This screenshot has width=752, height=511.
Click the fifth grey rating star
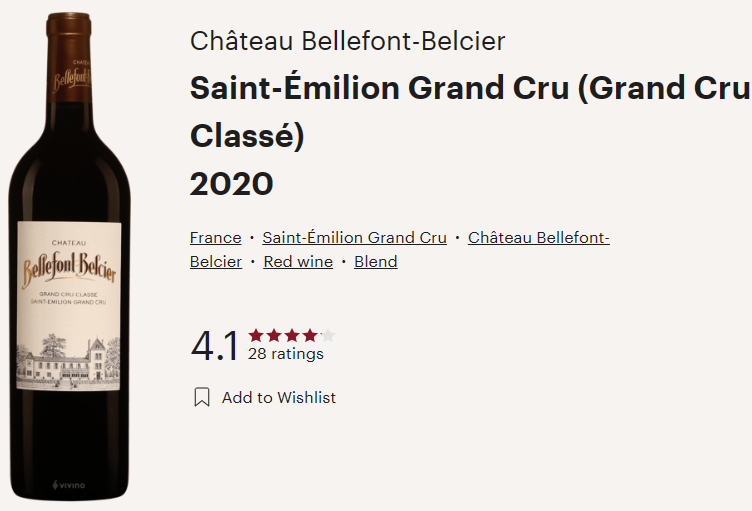(x=328, y=335)
